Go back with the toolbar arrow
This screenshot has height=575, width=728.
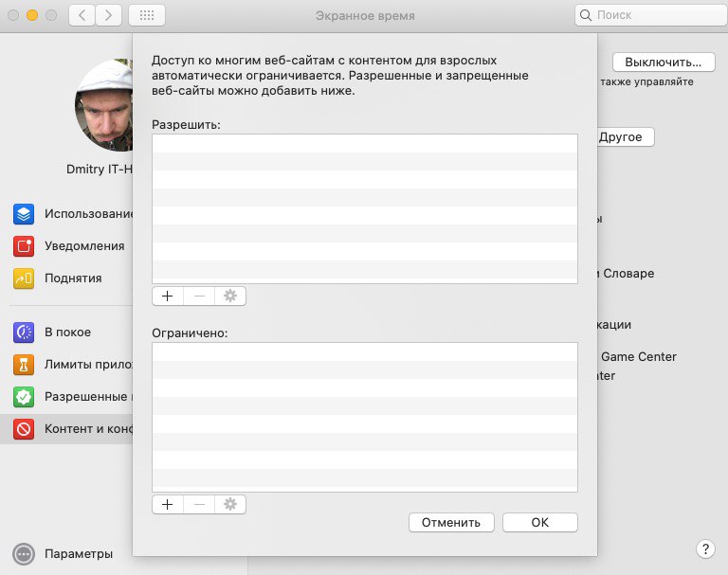tap(82, 15)
